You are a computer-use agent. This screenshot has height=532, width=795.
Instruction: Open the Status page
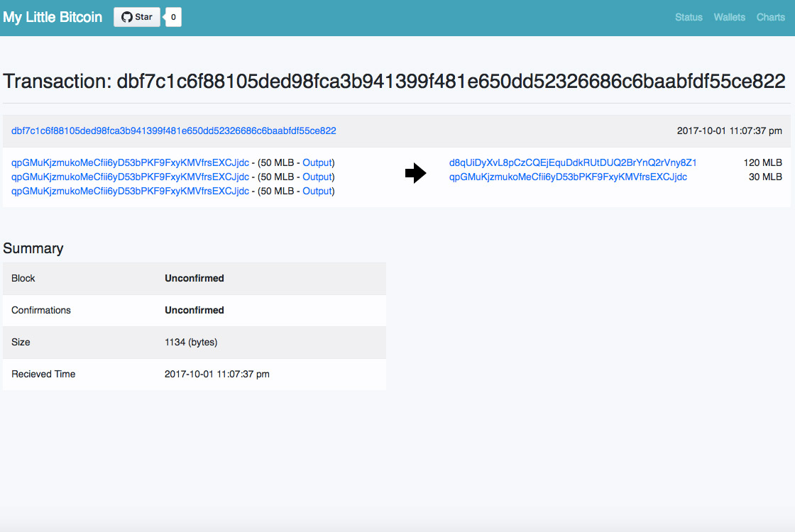click(x=689, y=17)
